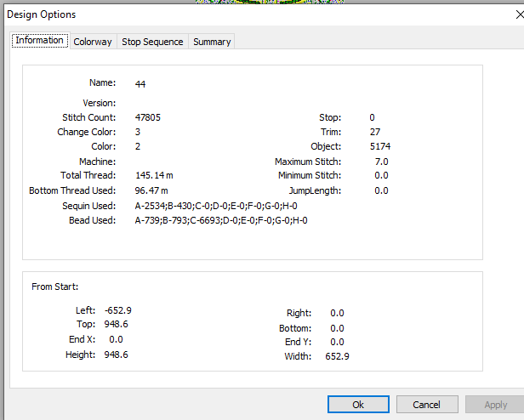Click the End X value
524x420 pixels.
(x=116, y=339)
